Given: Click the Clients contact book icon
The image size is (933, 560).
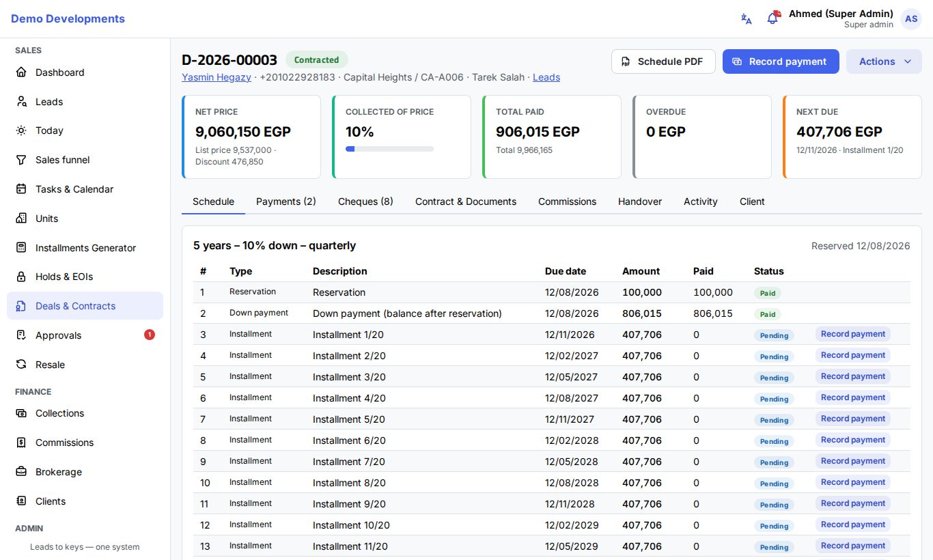Looking at the screenshot, I should (21, 501).
